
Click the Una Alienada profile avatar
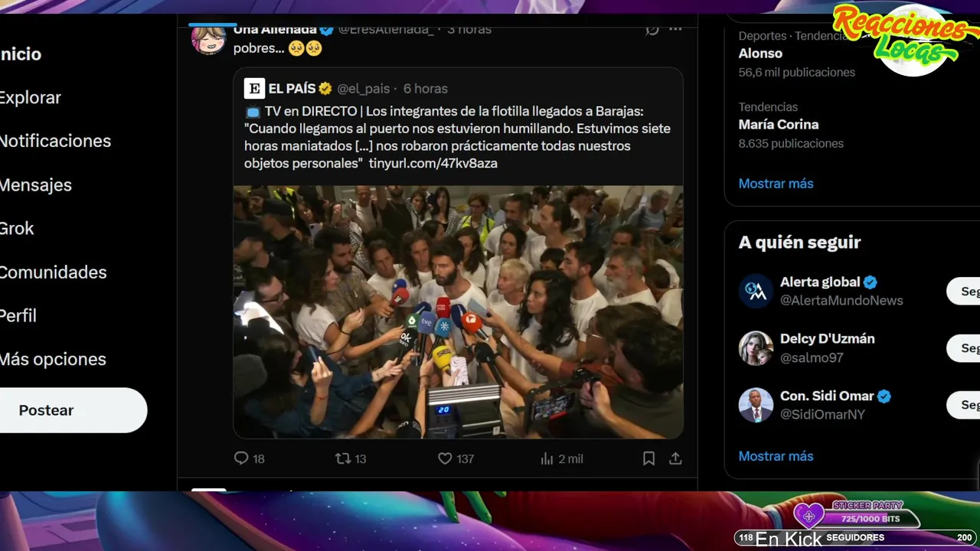click(x=208, y=38)
